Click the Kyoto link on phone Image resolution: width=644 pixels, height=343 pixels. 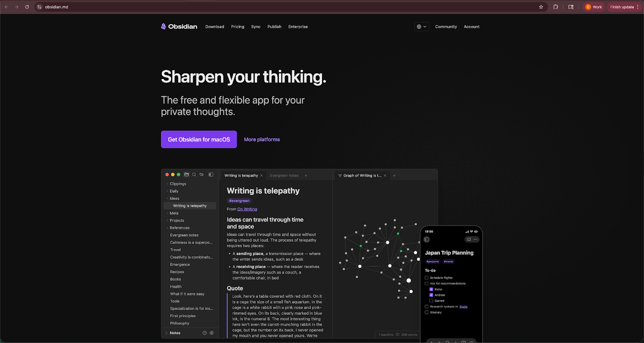click(x=464, y=307)
